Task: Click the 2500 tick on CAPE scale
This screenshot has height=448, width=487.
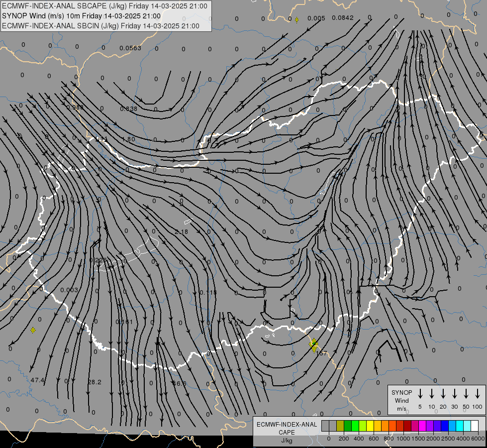Action: [448, 439]
